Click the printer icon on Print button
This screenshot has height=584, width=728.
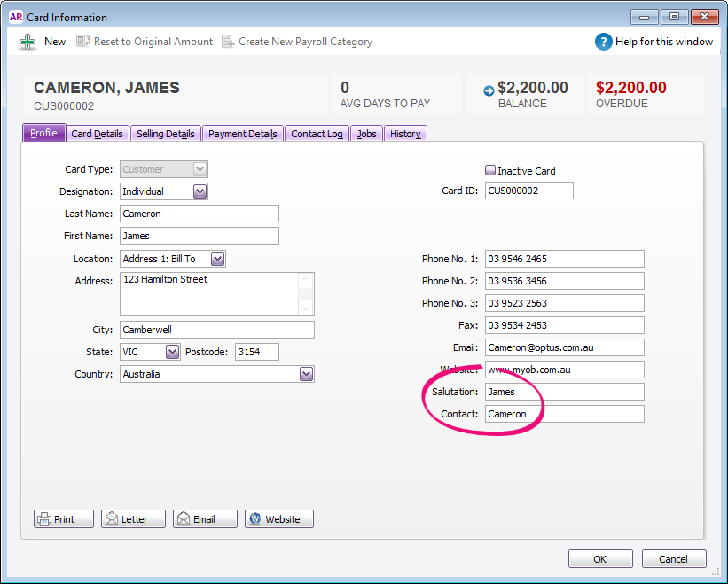(x=44, y=518)
